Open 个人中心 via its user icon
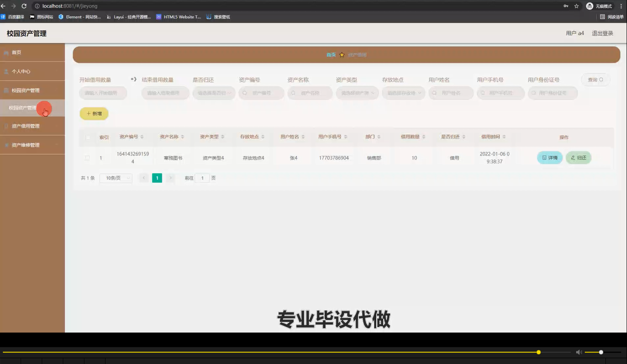Screen dimensions: 627x364 tap(6, 71)
